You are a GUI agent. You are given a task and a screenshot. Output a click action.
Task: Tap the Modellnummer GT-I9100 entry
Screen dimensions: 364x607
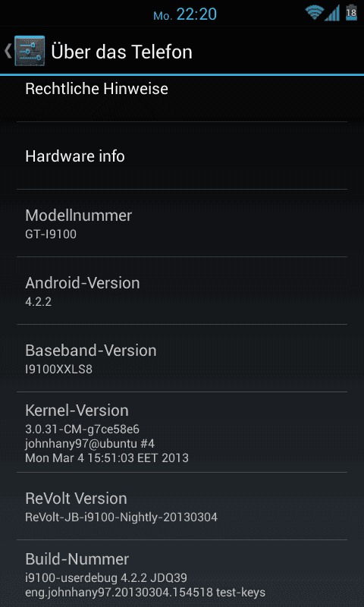(x=182, y=223)
